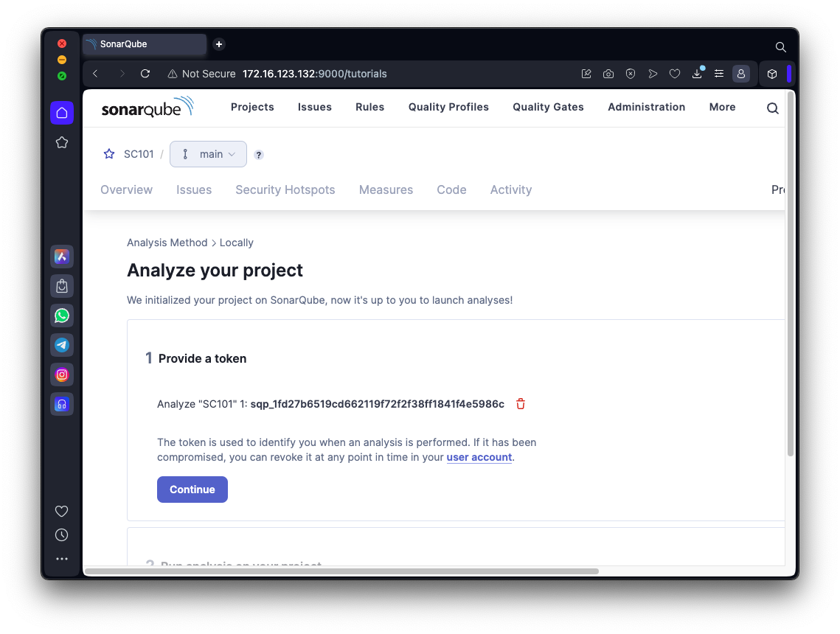Switch to the Activity tab
Screen dimensions: 840x634
[511, 189]
